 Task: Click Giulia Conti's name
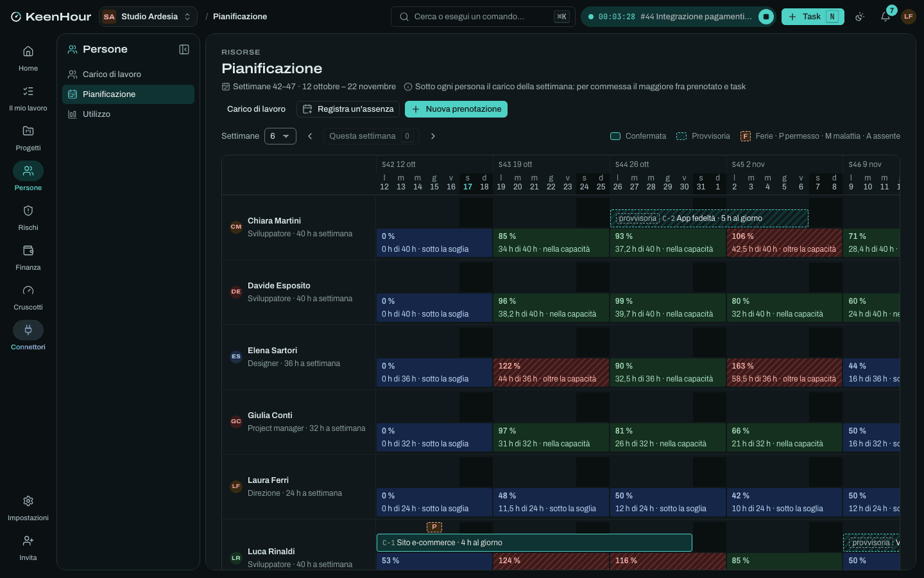[x=270, y=416]
